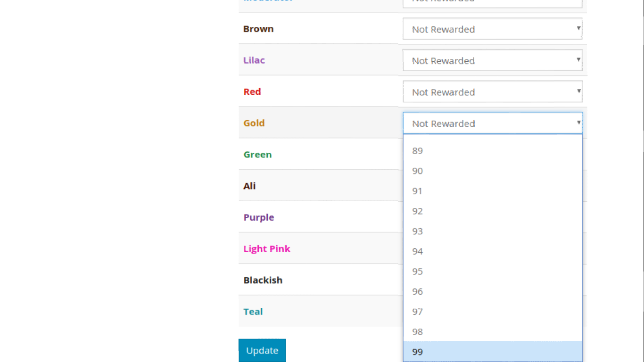Open the Brown reward dropdown
The height and width of the screenshot is (362, 644).
coord(492,29)
